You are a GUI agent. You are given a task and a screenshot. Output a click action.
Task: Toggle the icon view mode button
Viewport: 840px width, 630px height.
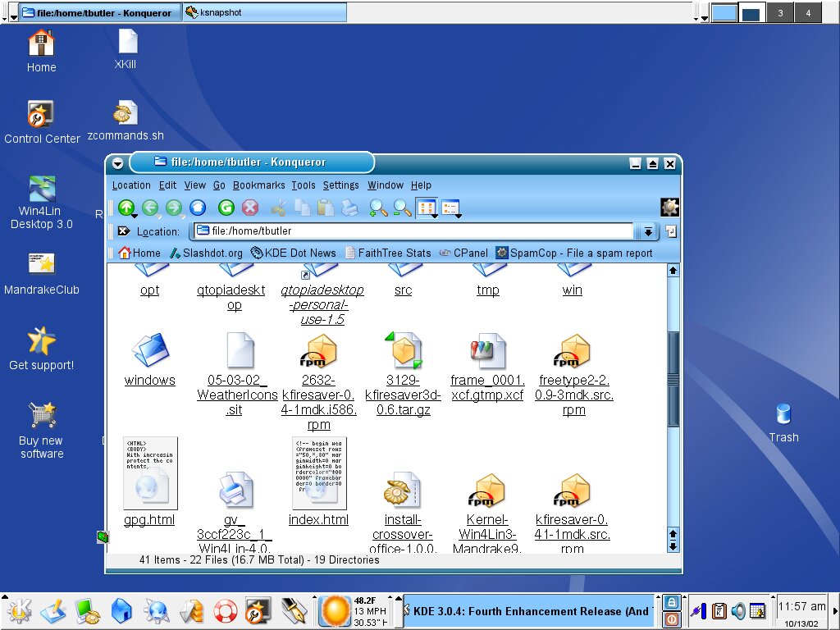click(x=427, y=208)
